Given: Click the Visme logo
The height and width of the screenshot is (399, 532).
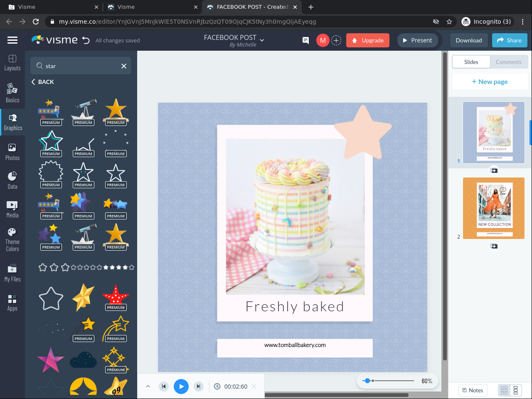Looking at the screenshot, I should coord(54,40).
